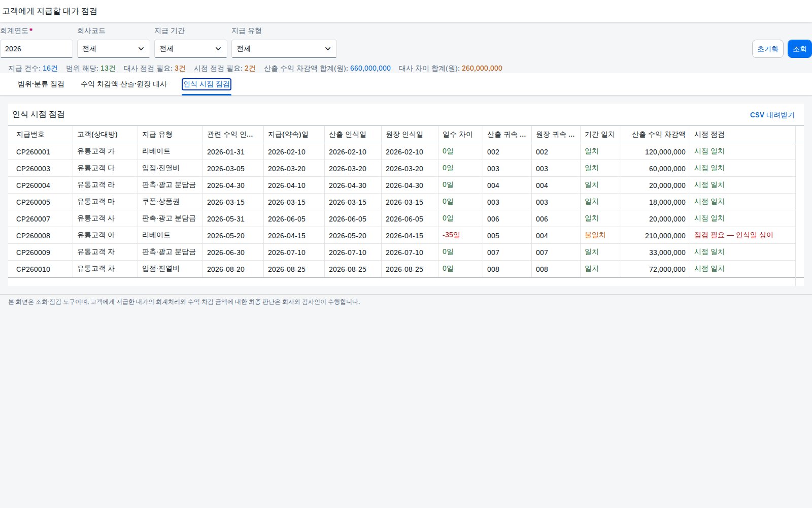The width and height of the screenshot is (812, 508).
Task: Click 대사 차이 합계 260,000,000 value
Action: 482,68
